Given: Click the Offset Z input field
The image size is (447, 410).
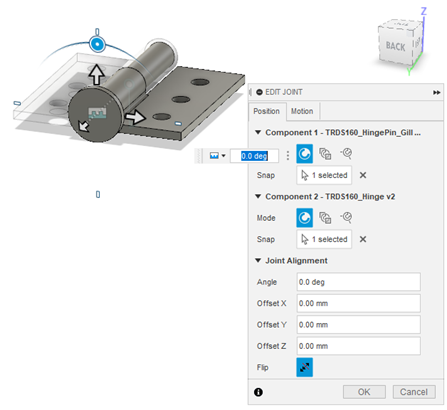Looking at the screenshot, I should 358,346.
